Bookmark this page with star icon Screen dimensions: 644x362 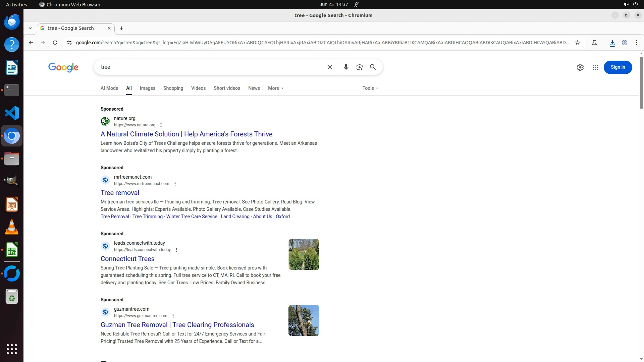(x=577, y=43)
